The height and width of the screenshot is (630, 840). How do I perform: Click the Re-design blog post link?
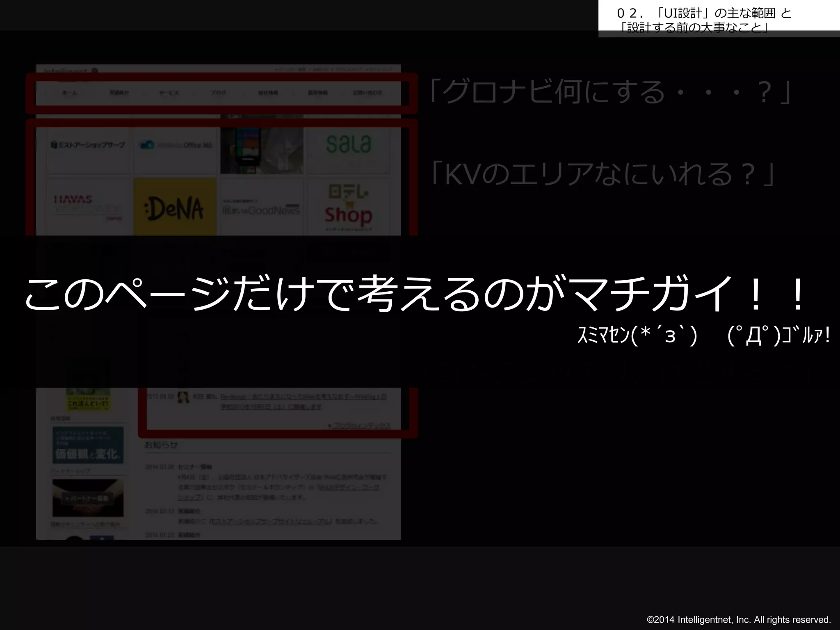(303, 402)
